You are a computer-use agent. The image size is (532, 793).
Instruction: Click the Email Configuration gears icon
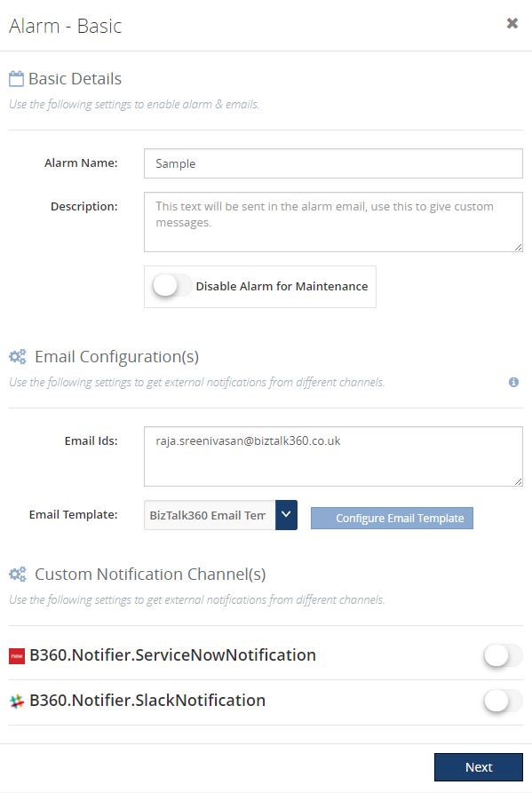point(18,357)
